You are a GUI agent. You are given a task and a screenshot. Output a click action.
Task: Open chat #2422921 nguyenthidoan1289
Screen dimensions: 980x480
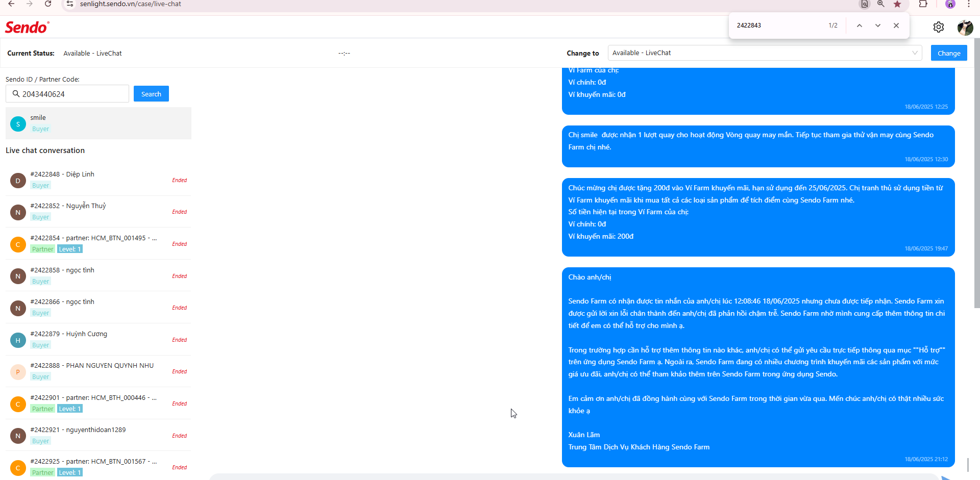pos(99,436)
